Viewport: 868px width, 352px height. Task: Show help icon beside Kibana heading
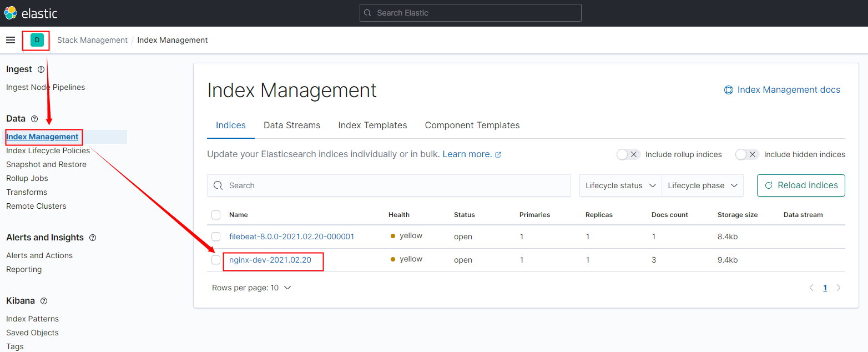click(x=44, y=301)
